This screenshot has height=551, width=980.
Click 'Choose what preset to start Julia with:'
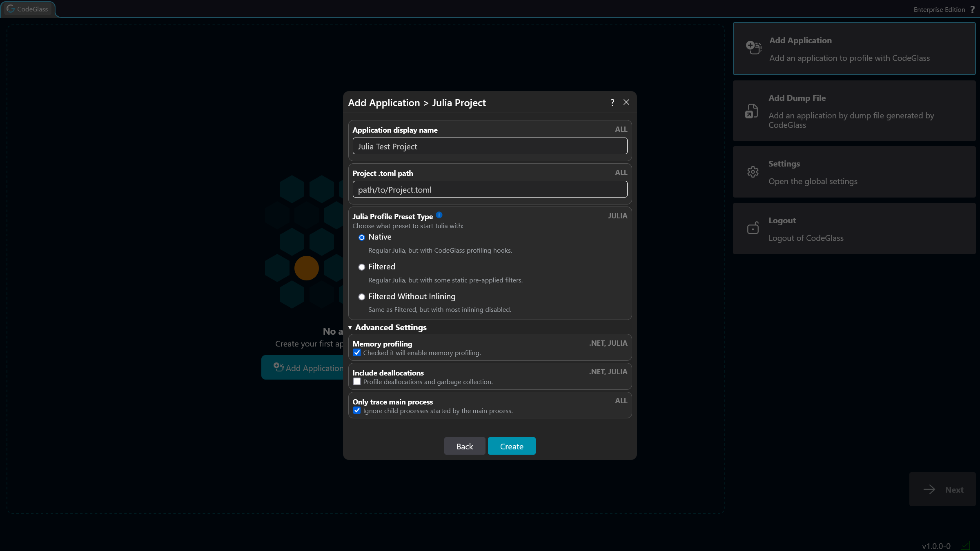pos(408,226)
